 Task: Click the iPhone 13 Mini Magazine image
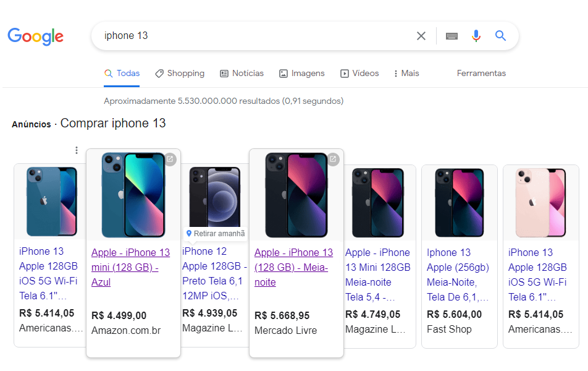(377, 202)
